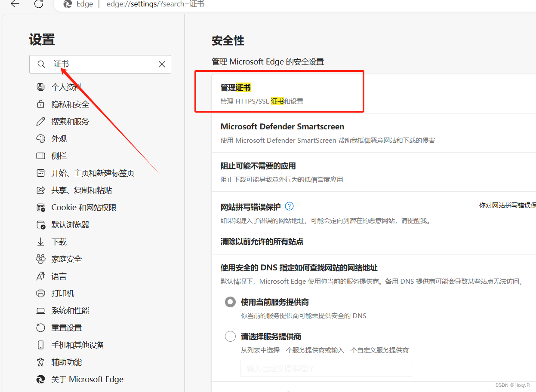Click the browser back arrow
This screenshot has height=392, width=536.
15,4
